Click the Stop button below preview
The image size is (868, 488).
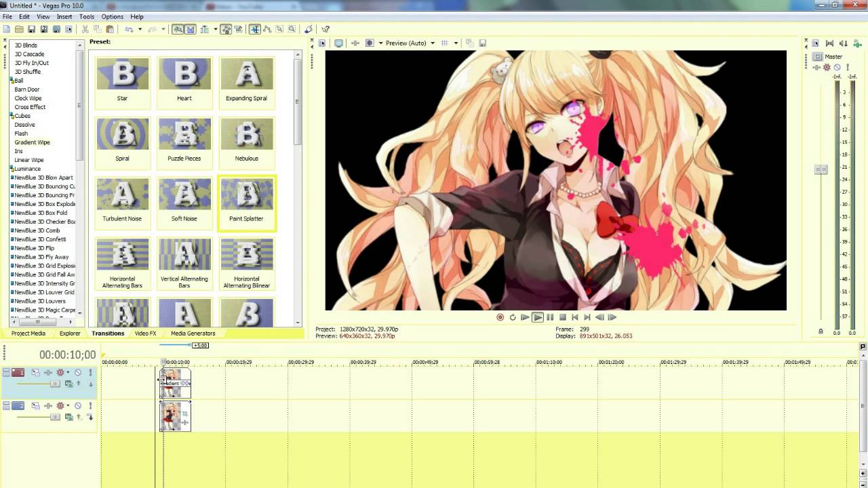pos(562,317)
